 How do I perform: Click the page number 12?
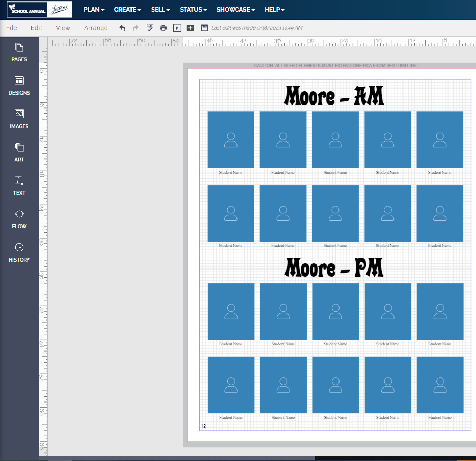[203, 426]
